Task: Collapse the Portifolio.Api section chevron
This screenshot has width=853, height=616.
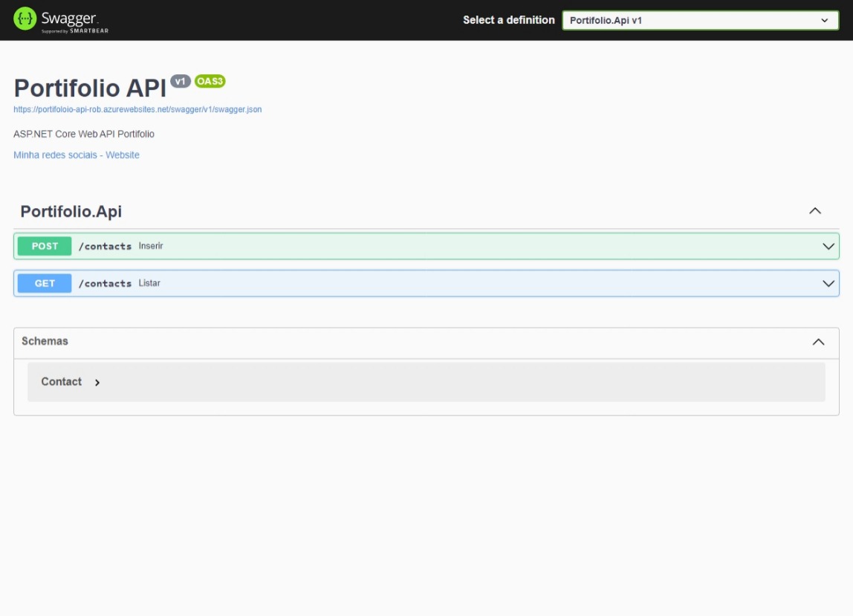Action: 814,211
